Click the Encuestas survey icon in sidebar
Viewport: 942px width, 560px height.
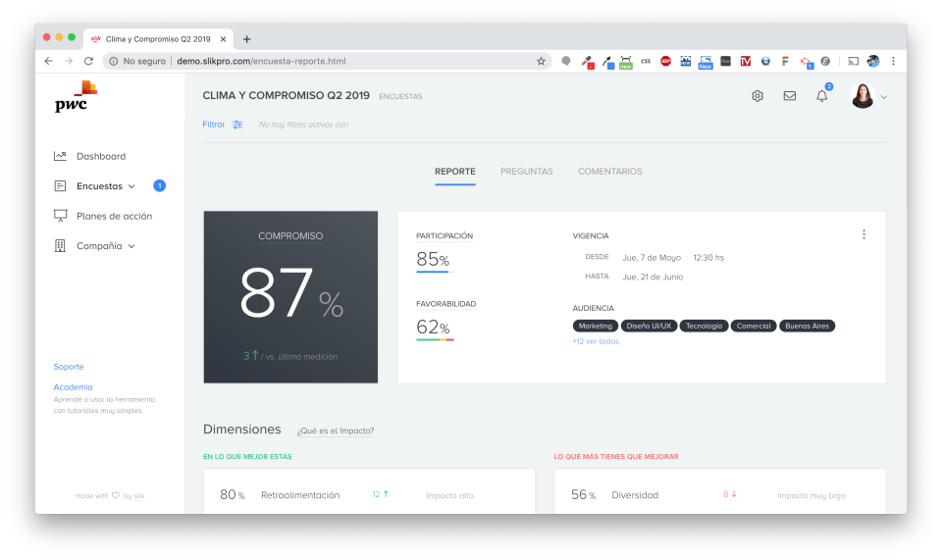point(60,186)
